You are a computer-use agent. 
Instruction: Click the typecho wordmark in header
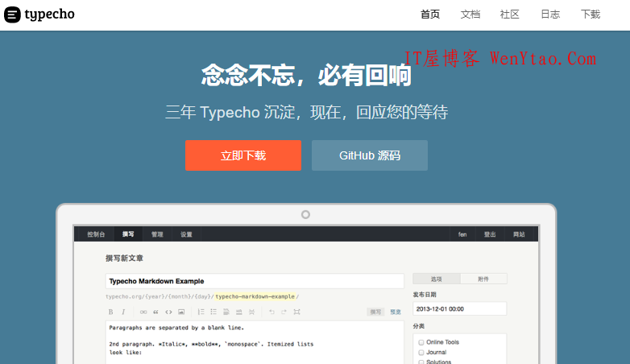coord(49,14)
